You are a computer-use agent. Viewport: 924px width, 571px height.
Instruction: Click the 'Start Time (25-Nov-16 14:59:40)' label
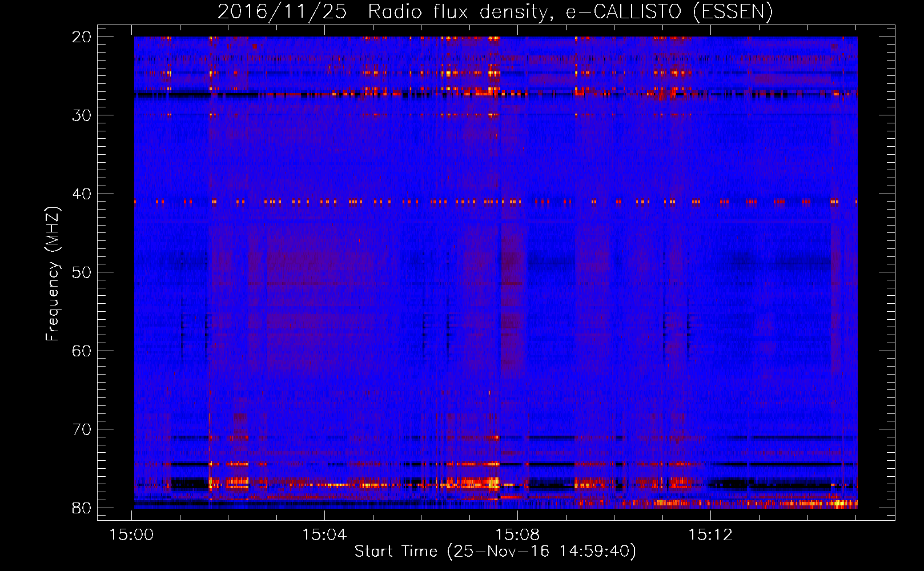(x=495, y=552)
